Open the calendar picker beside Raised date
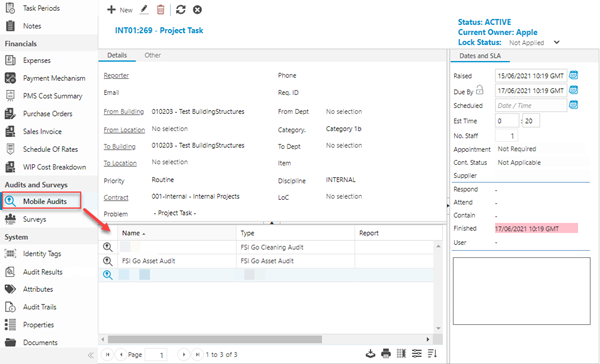Viewport: 600px width, 364px height. point(573,75)
